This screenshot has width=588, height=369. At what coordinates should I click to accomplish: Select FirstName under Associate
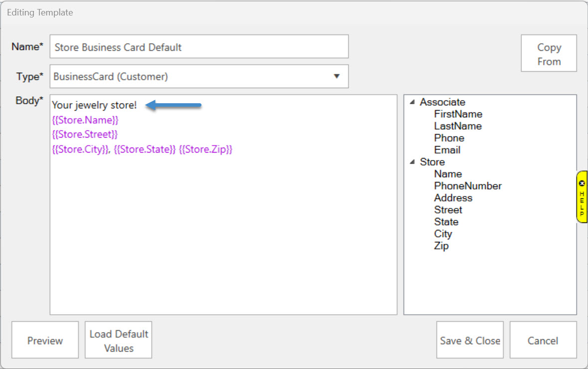pos(458,114)
